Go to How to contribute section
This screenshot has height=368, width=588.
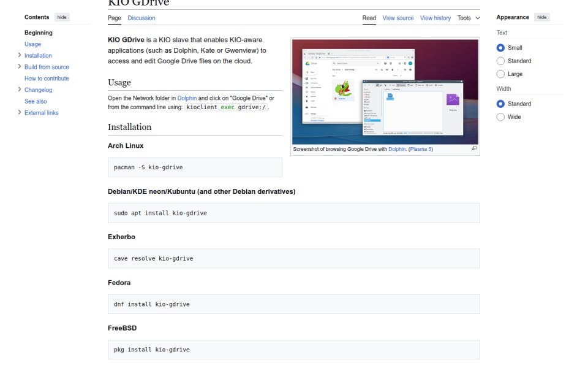pyautogui.click(x=47, y=79)
